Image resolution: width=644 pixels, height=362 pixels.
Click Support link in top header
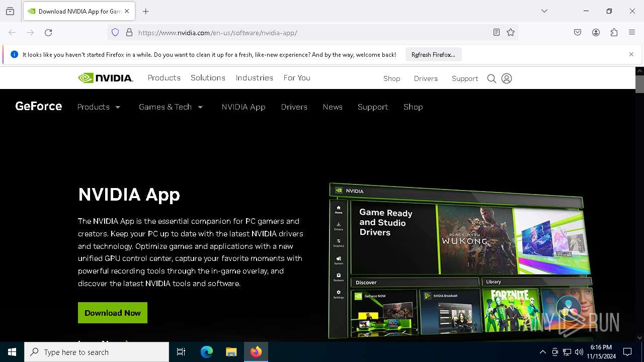(x=465, y=78)
